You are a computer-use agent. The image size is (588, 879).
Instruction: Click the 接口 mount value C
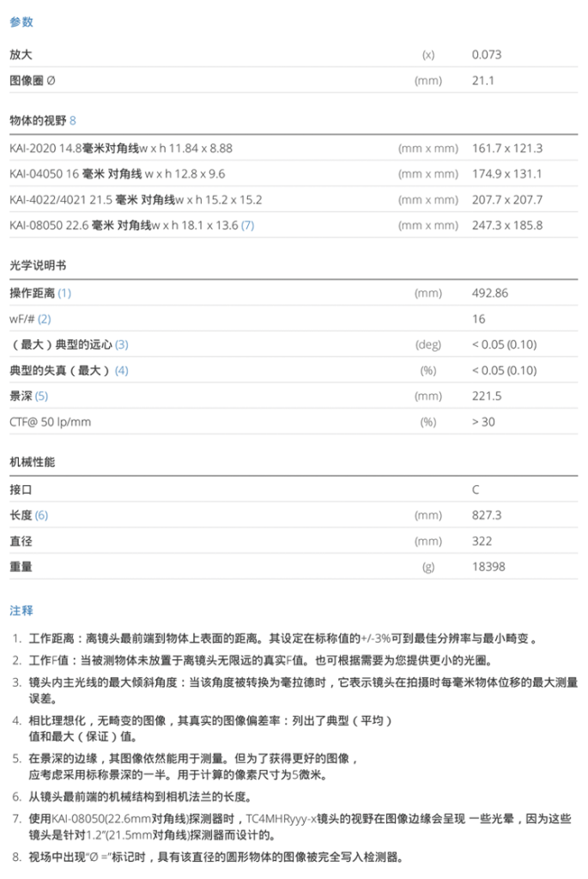coord(476,489)
